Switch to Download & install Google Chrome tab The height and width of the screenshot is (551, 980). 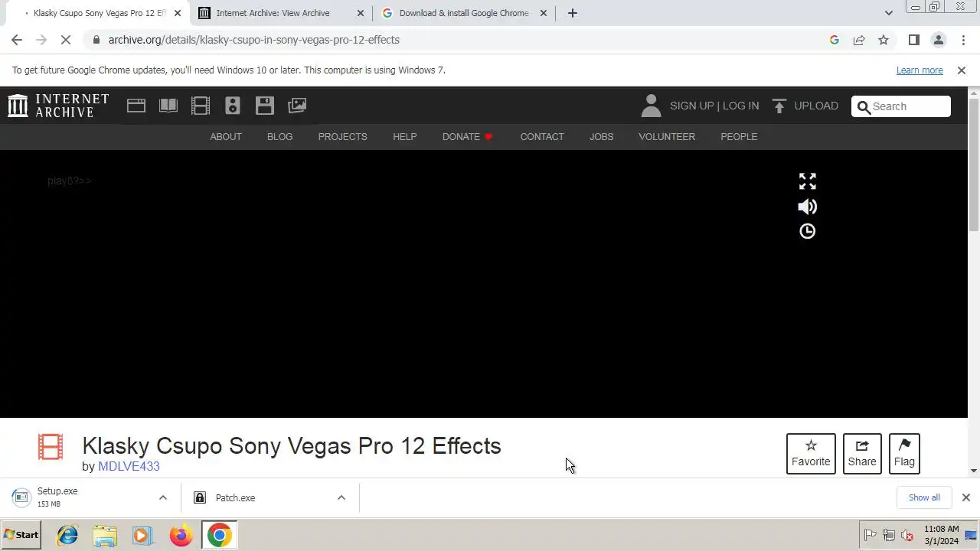point(463,13)
